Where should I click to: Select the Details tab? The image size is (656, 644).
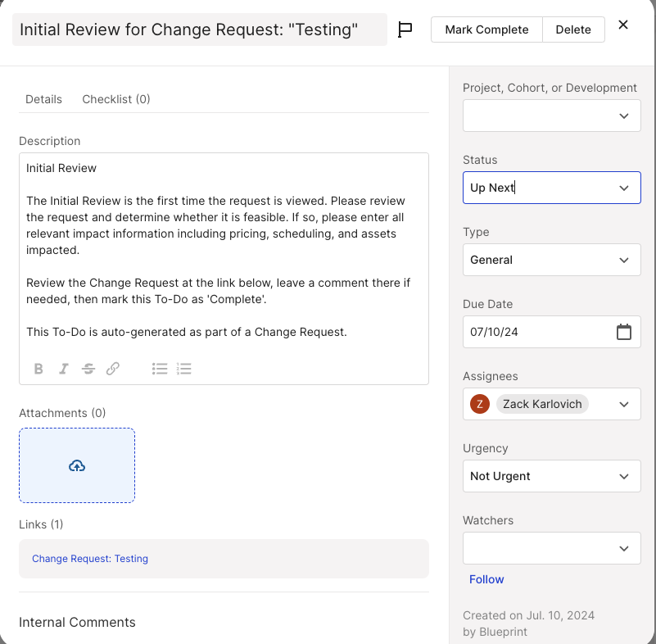click(x=43, y=99)
